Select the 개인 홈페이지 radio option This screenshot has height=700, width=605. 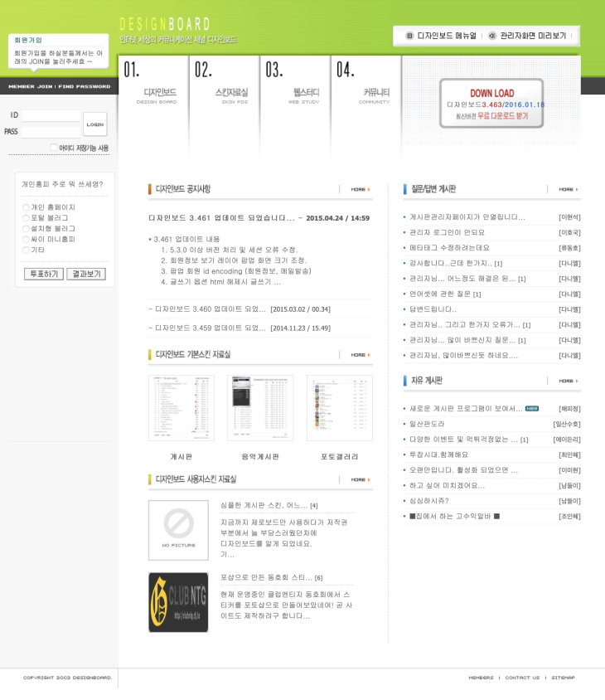click(26, 207)
